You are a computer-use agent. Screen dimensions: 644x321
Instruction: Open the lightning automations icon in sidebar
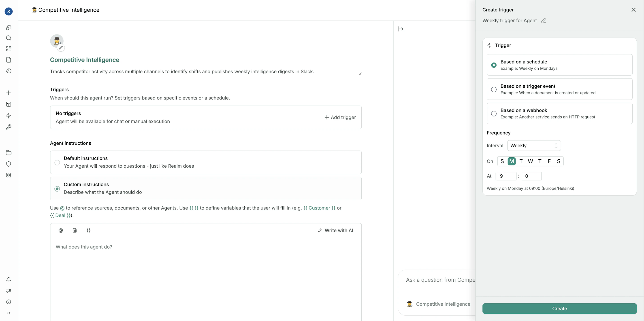click(9, 116)
